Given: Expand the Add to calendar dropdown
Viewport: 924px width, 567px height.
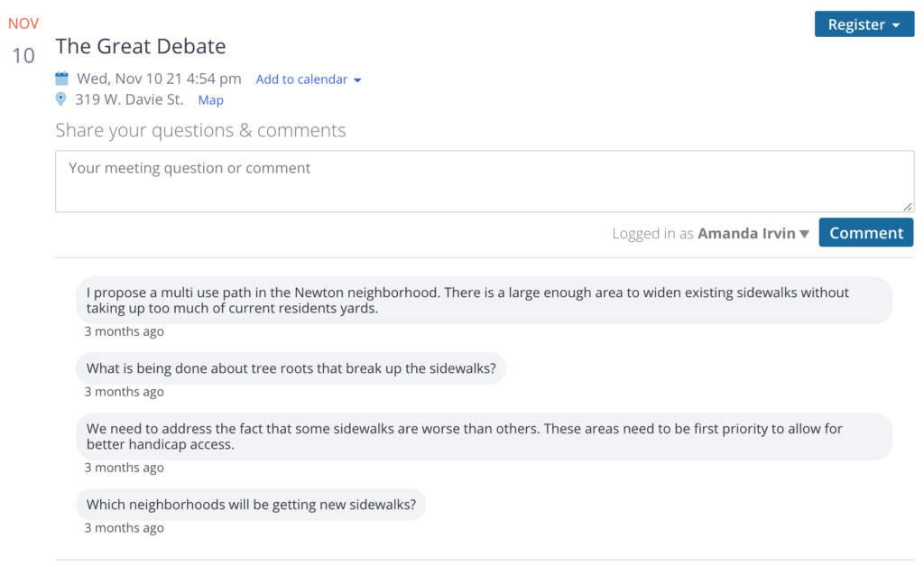Looking at the screenshot, I should (x=309, y=79).
